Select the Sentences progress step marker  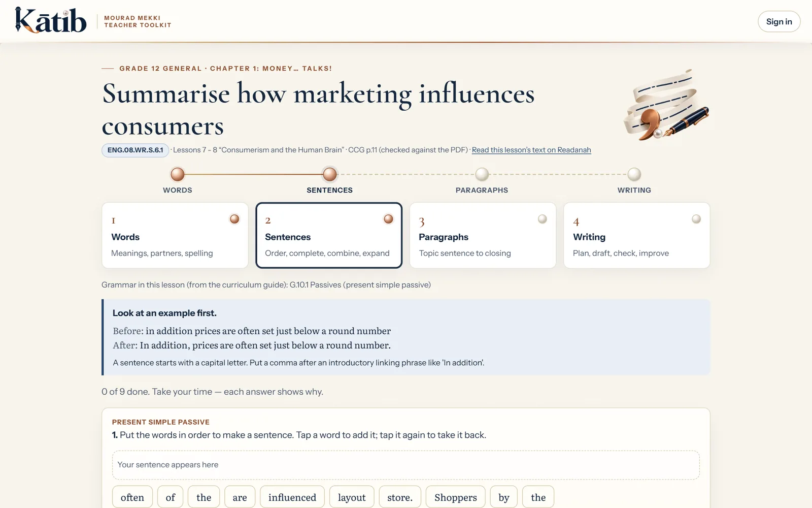pos(330,174)
